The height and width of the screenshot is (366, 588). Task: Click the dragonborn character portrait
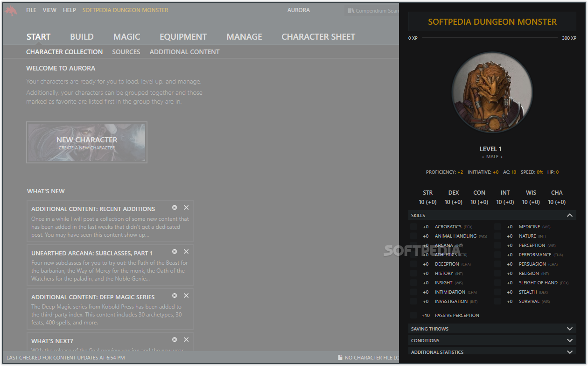tap(492, 92)
